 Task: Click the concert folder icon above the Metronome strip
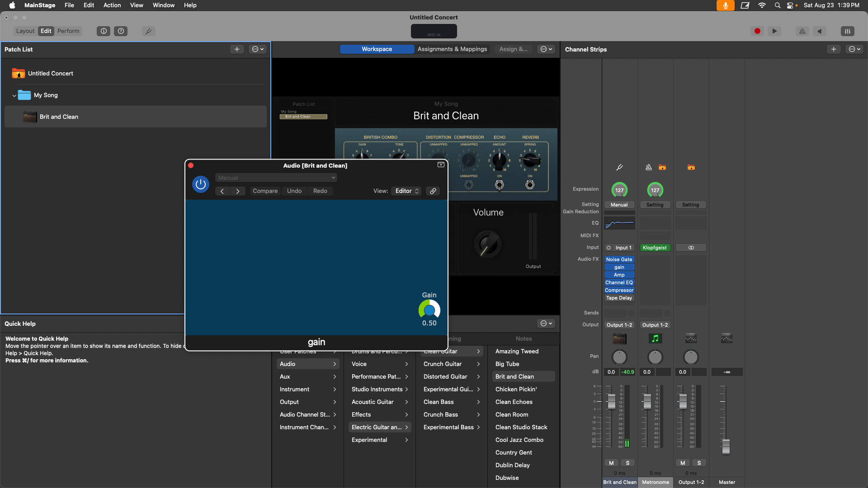click(662, 167)
